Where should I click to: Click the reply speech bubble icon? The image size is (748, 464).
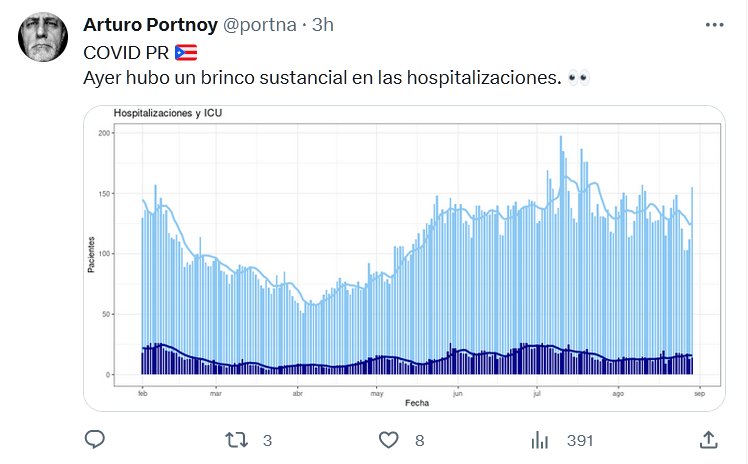(96, 439)
